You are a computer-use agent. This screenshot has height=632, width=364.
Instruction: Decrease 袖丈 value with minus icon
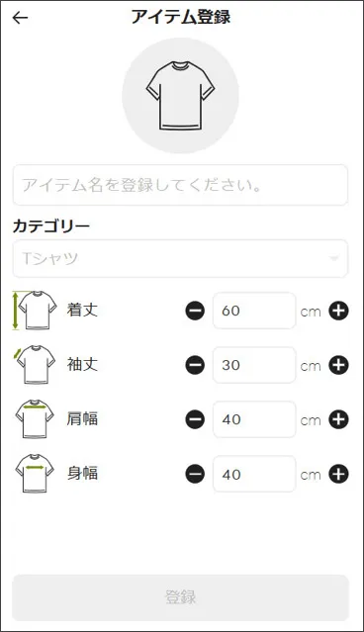(195, 365)
